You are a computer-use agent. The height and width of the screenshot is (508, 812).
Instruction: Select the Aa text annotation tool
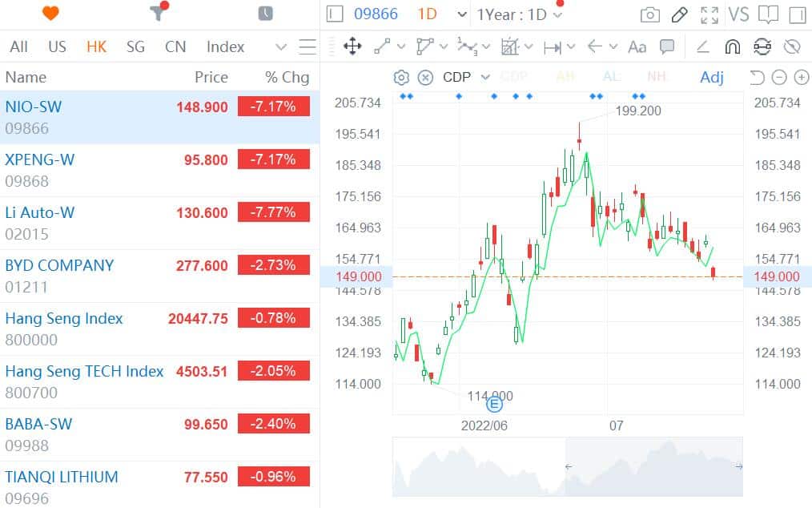(637, 46)
